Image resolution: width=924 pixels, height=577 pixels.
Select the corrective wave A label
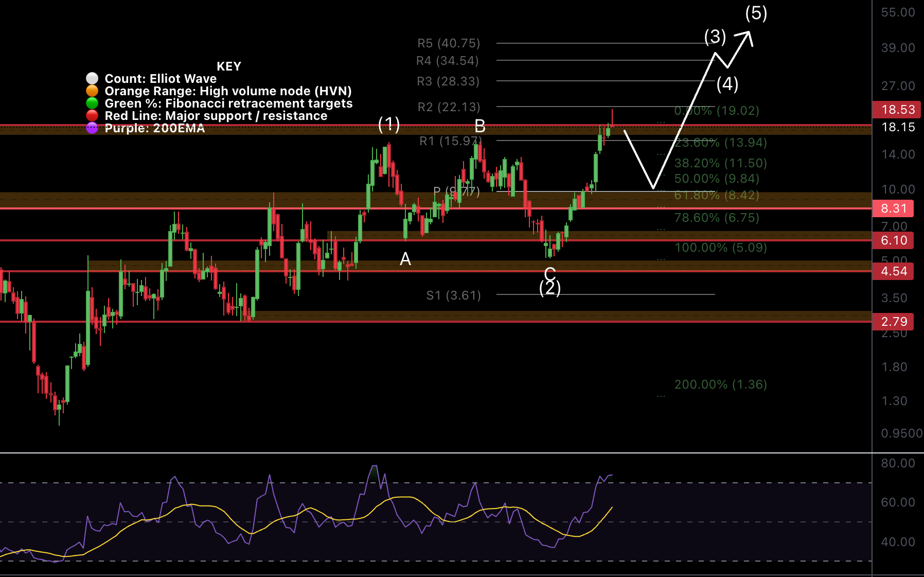coord(405,259)
